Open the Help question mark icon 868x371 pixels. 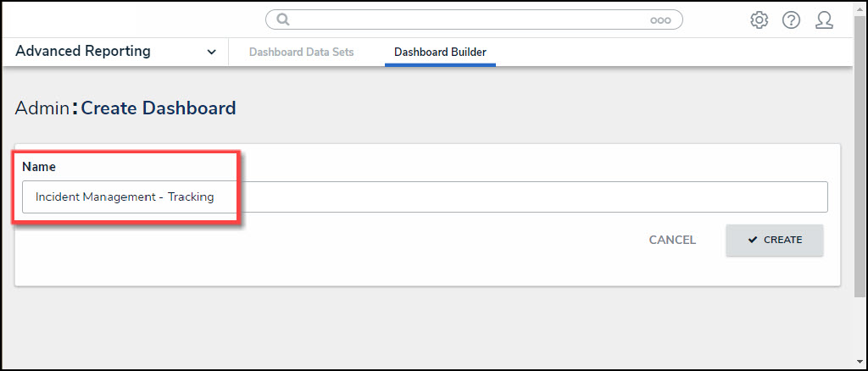point(791,20)
